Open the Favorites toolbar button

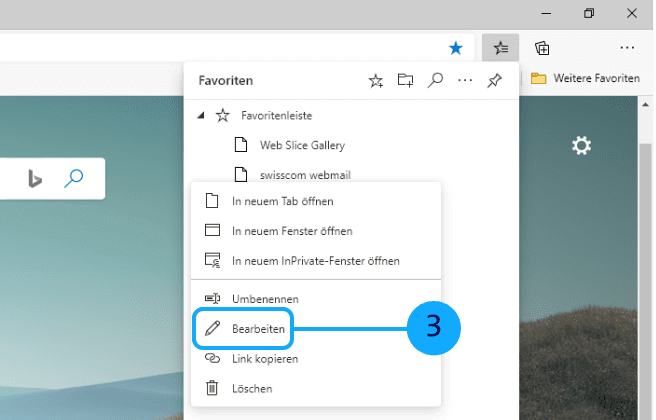click(500, 47)
